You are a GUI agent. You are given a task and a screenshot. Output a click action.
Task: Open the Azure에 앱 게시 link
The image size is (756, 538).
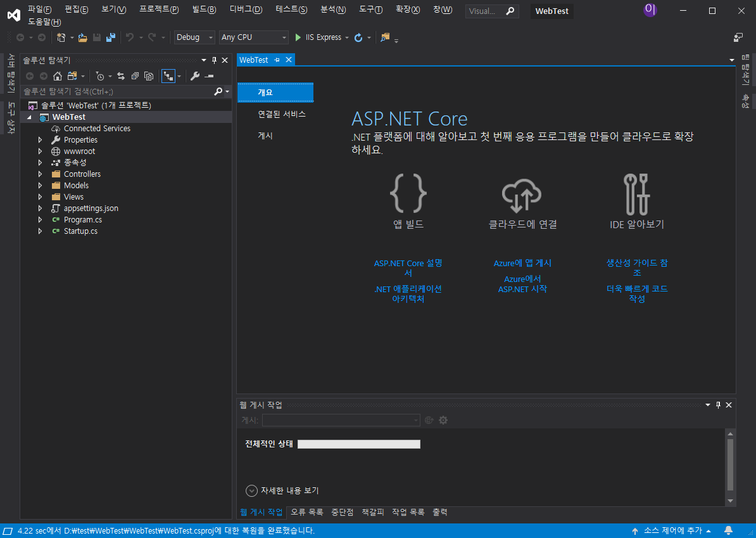(522, 264)
